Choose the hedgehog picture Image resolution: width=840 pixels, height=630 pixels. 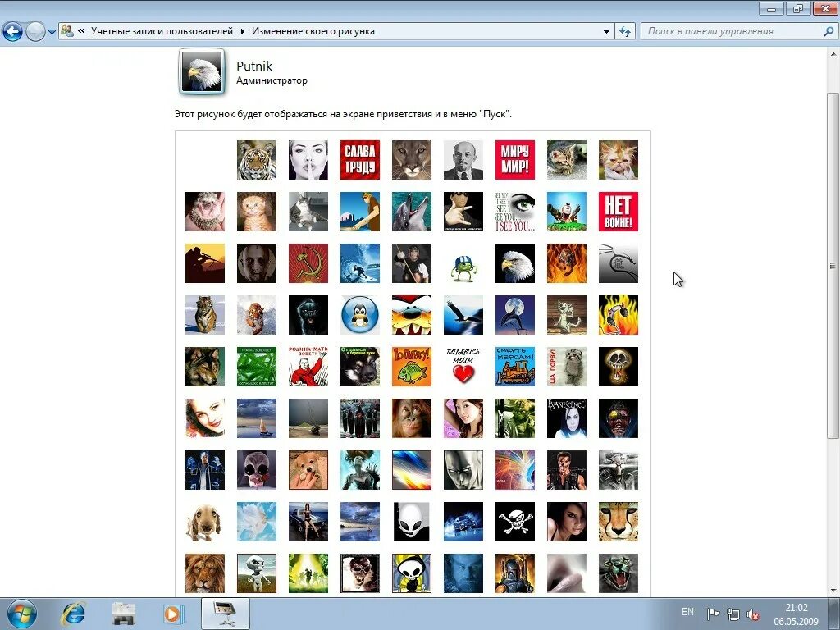(205, 212)
